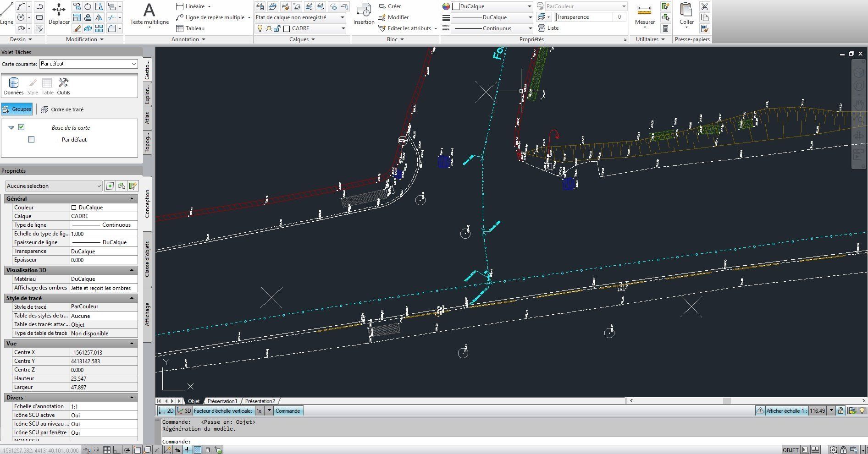Click the Modifier block button
868x454 pixels.
(393, 17)
